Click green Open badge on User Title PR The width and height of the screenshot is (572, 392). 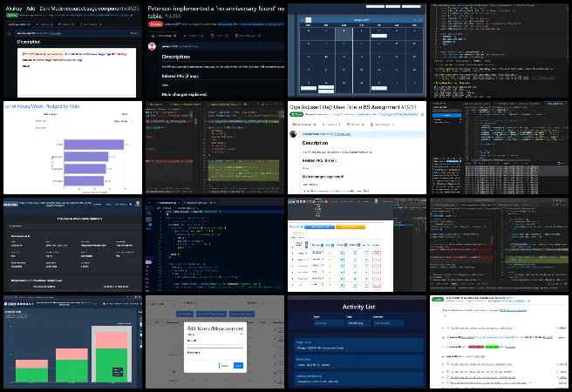(296, 114)
